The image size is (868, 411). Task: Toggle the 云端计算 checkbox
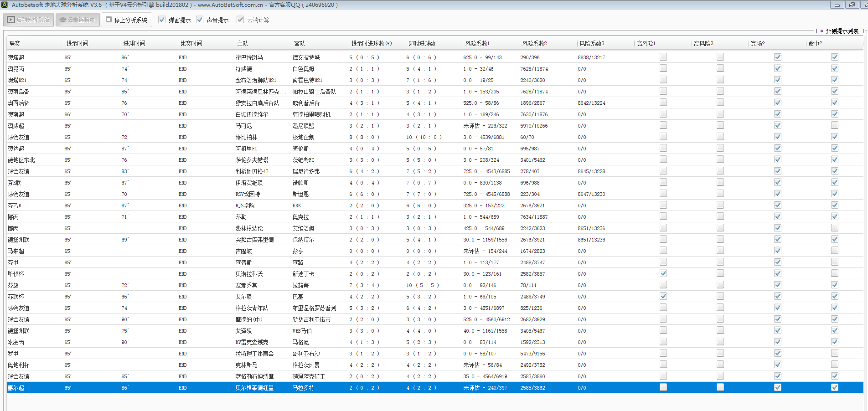click(x=240, y=20)
